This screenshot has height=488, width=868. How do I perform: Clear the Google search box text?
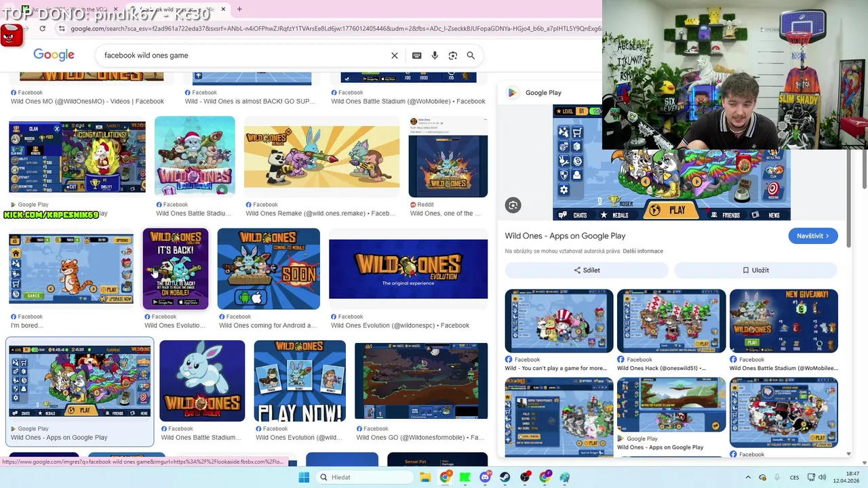click(395, 56)
